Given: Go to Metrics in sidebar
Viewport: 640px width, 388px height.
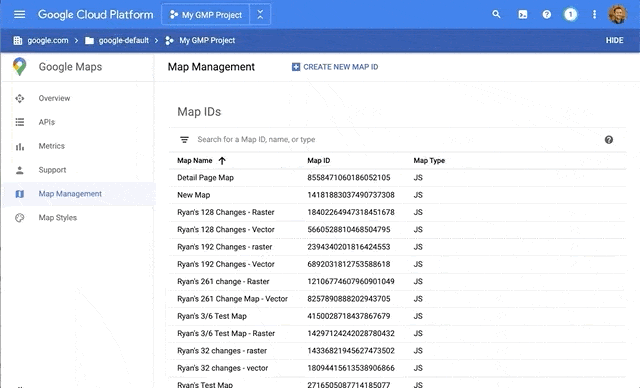Looking at the screenshot, I should [x=51, y=146].
